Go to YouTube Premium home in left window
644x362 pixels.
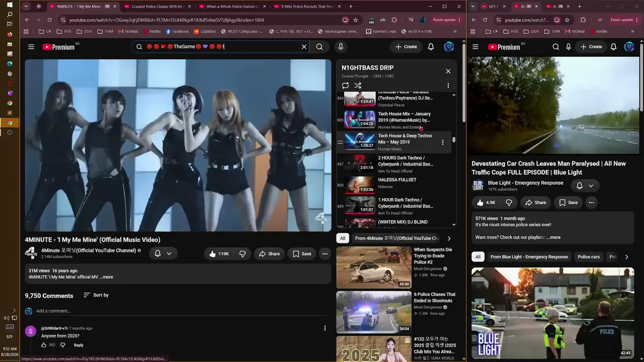(58, 47)
